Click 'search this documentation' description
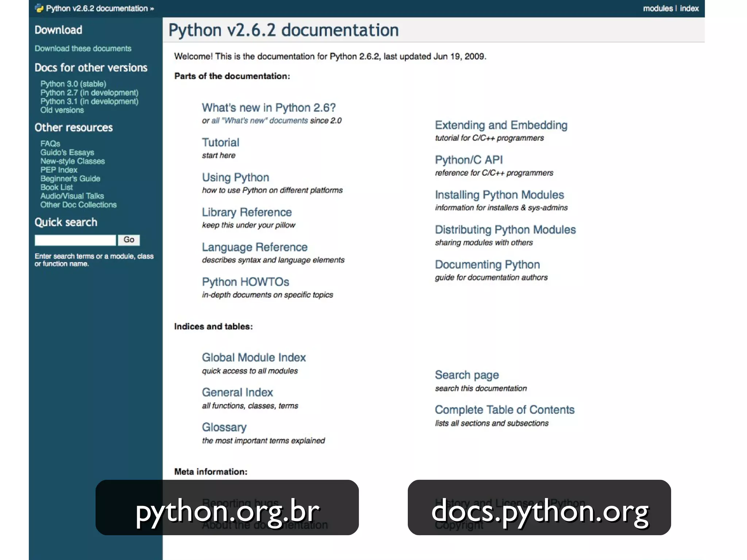747x560 pixels. click(481, 389)
